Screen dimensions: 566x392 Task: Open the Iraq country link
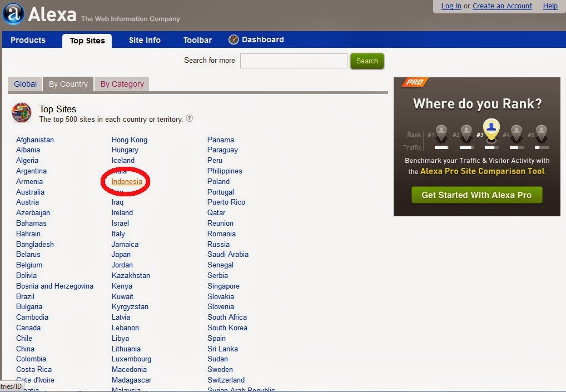[117, 202]
